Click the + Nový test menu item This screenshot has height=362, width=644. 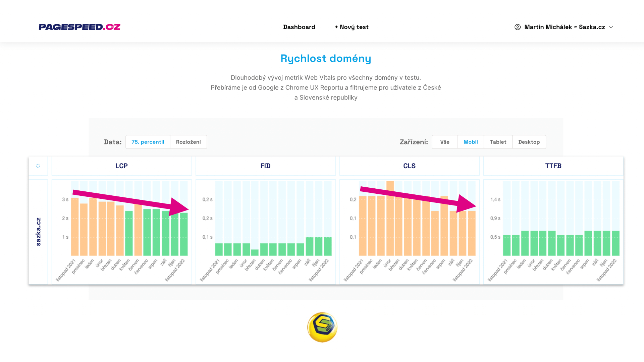click(352, 27)
